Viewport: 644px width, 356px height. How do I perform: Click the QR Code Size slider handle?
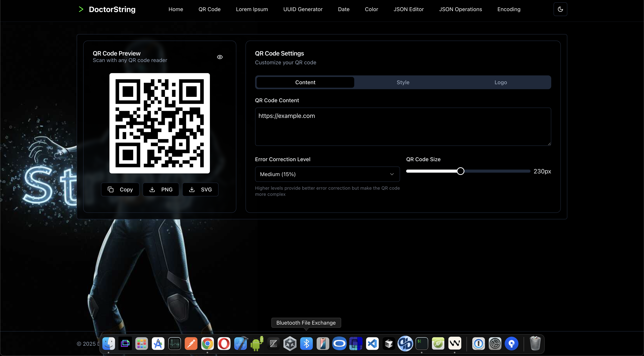(x=460, y=171)
